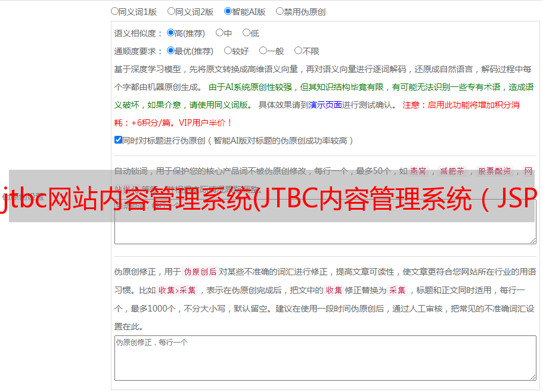Click the 伪原创修正 textarea resize handle
Viewport: 543px width, 392px height.
(533, 377)
